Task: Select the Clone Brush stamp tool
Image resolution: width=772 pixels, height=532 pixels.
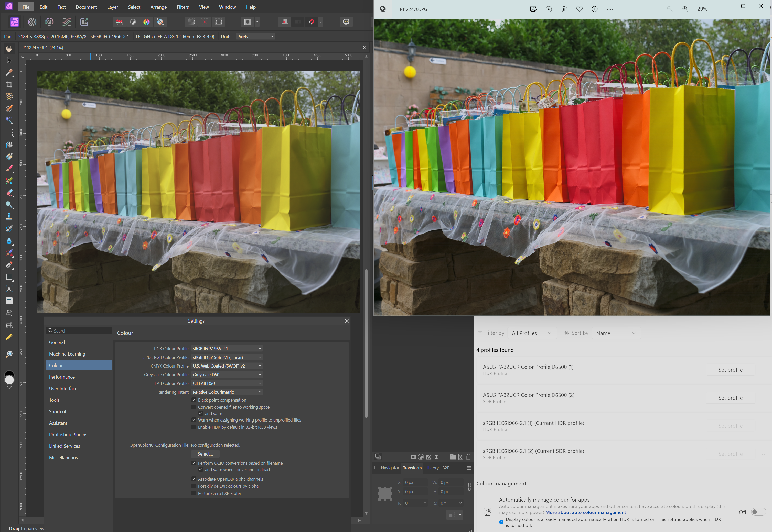Action: pyautogui.click(x=9, y=217)
